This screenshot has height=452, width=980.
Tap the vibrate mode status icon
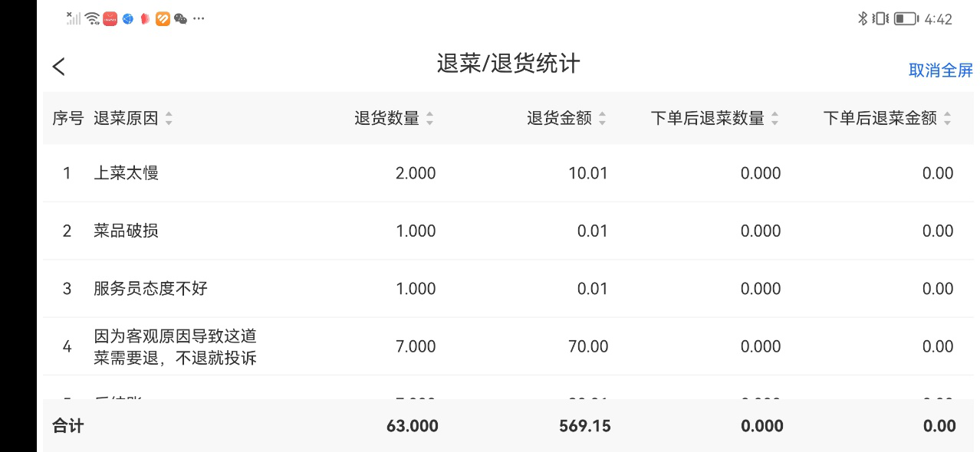(881, 19)
